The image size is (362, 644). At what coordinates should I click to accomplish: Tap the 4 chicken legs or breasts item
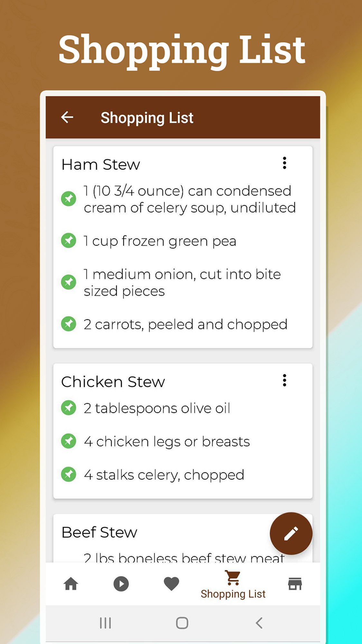(167, 441)
